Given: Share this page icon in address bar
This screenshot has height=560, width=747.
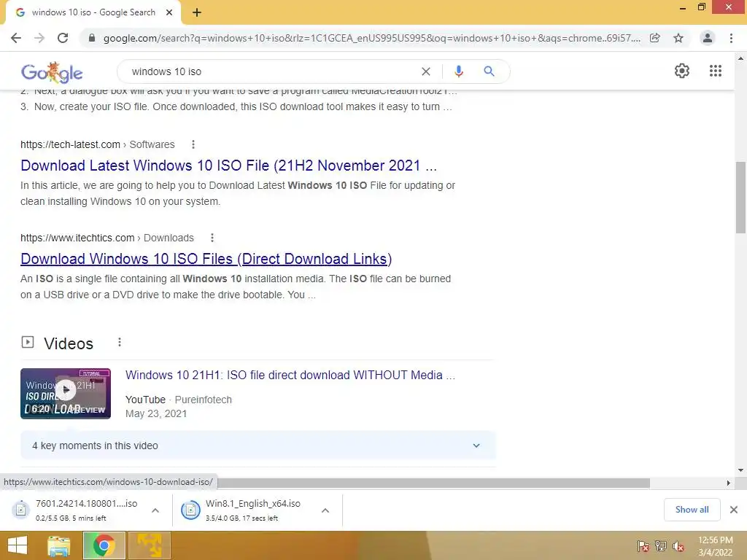Looking at the screenshot, I should click(655, 38).
